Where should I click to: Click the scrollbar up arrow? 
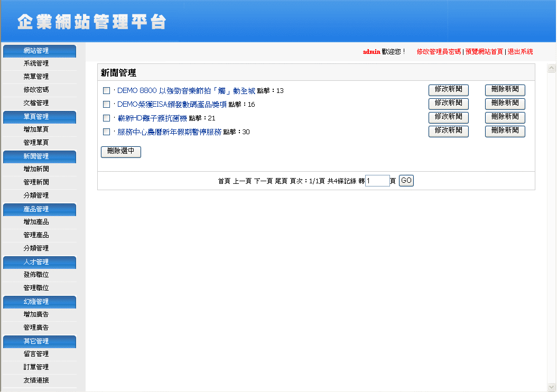click(551, 68)
